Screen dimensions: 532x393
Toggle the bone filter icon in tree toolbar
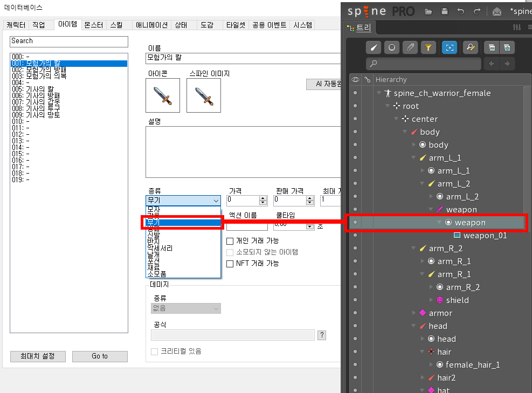tap(374, 47)
